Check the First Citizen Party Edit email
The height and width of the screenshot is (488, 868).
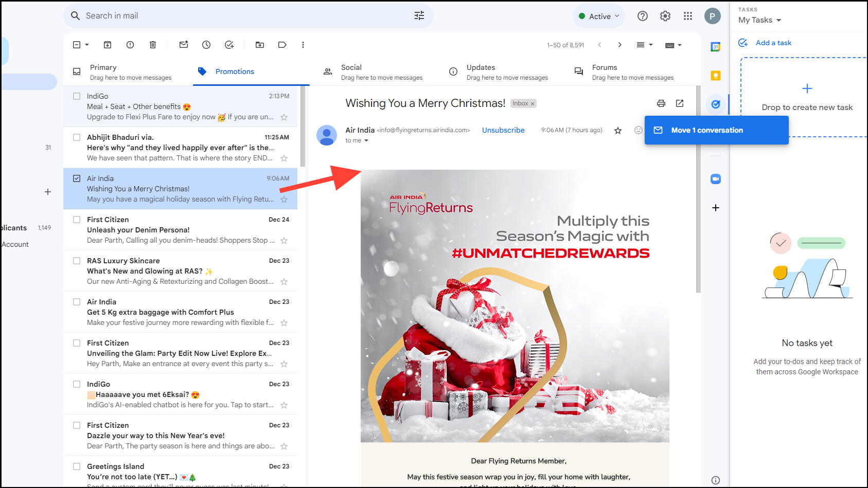coord(77,343)
